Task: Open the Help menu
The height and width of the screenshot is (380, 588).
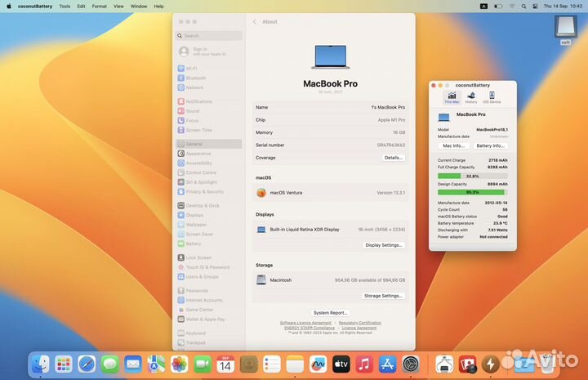Action: (158, 7)
